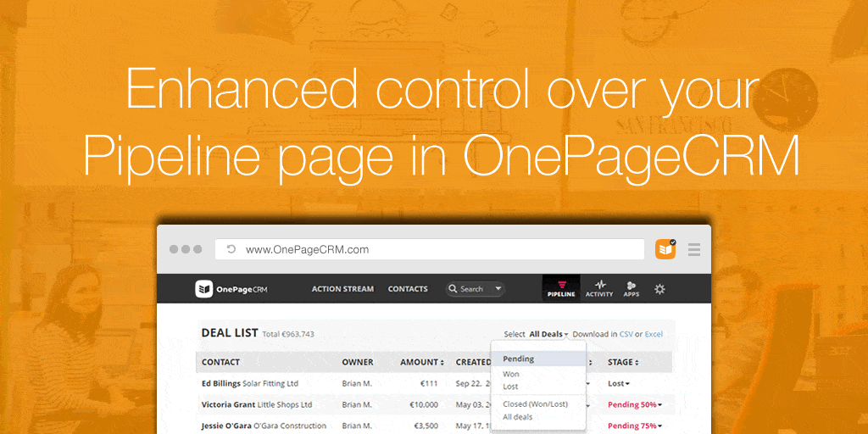Click the Contact column header
868x434 pixels.
[220, 362]
